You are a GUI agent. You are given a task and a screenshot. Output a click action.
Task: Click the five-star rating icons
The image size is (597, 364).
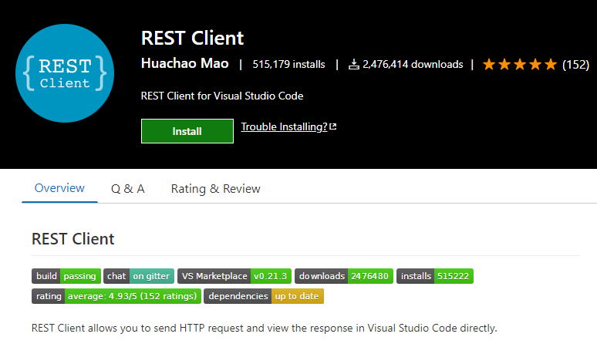point(520,64)
